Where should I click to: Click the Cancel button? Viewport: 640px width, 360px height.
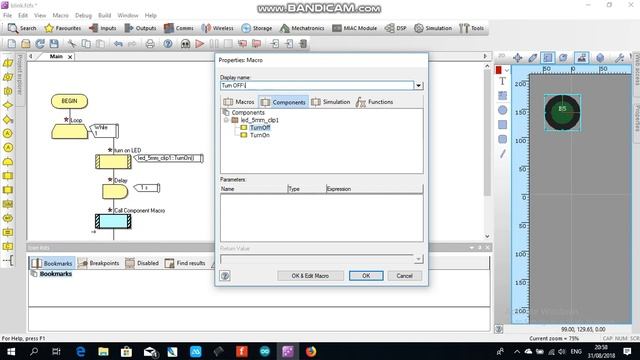[x=404, y=276]
